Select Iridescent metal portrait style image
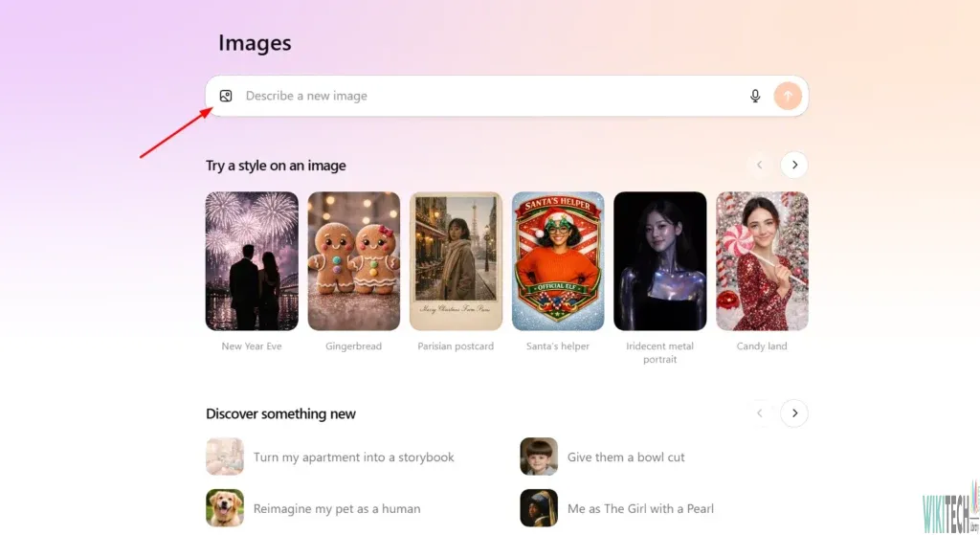980x535 pixels. [x=660, y=260]
